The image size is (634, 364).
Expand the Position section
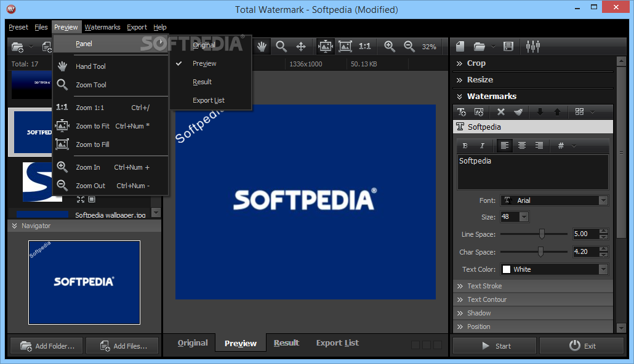point(533,326)
